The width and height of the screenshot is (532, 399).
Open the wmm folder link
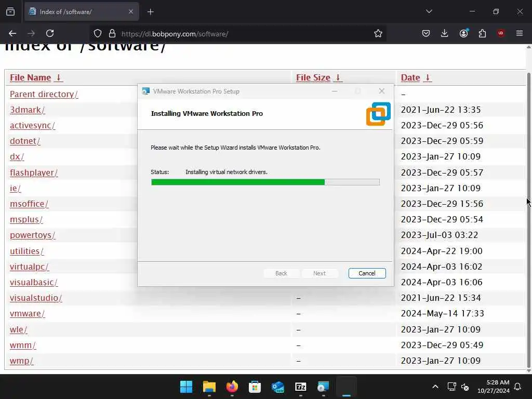click(23, 345)
